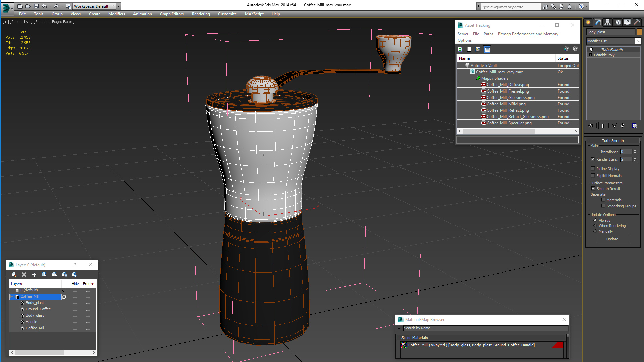Collapse the Coffee_Mill layer tree
The width and height of the screenshot is (644, 362).
[12, 297]
